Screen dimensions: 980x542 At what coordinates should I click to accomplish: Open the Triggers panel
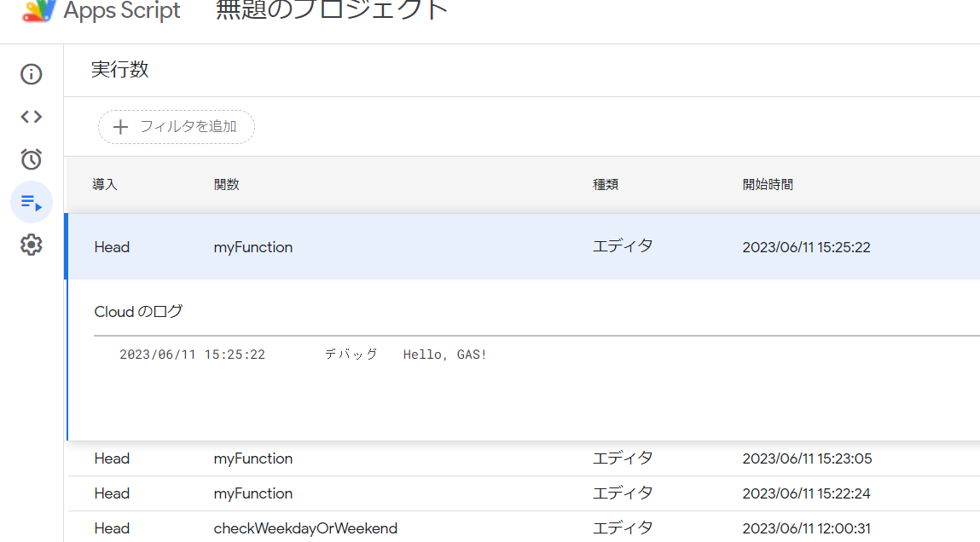point(31,159)
